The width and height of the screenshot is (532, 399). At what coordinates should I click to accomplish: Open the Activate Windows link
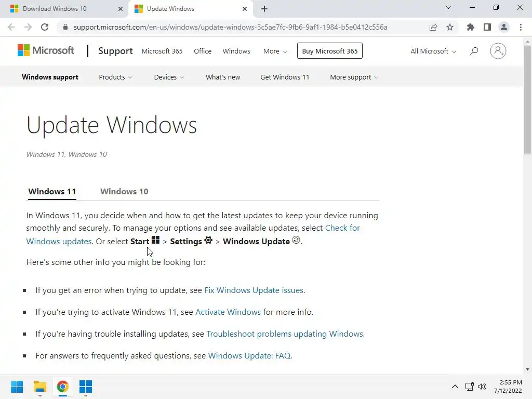click(x=228, y=312)
